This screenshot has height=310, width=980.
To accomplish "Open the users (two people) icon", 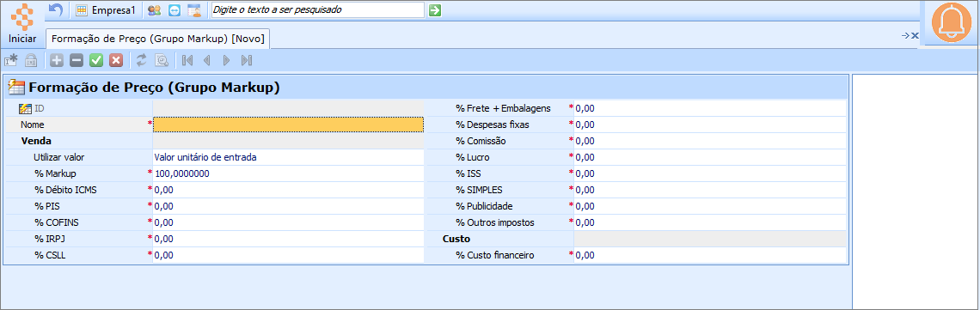I will [154, 10].
